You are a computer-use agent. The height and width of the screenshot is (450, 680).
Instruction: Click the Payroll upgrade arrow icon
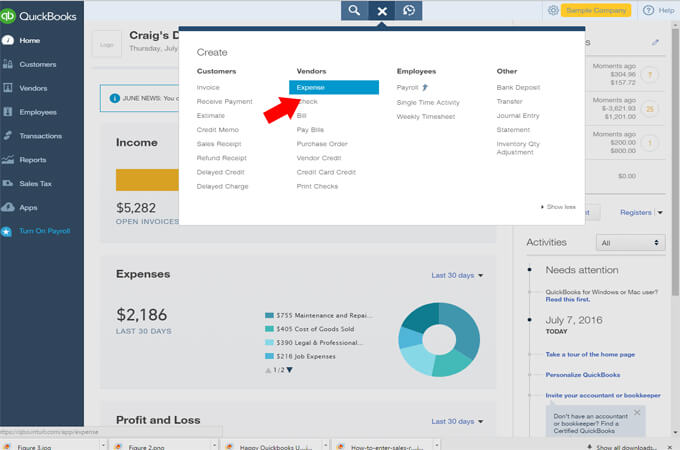[425, 88]
